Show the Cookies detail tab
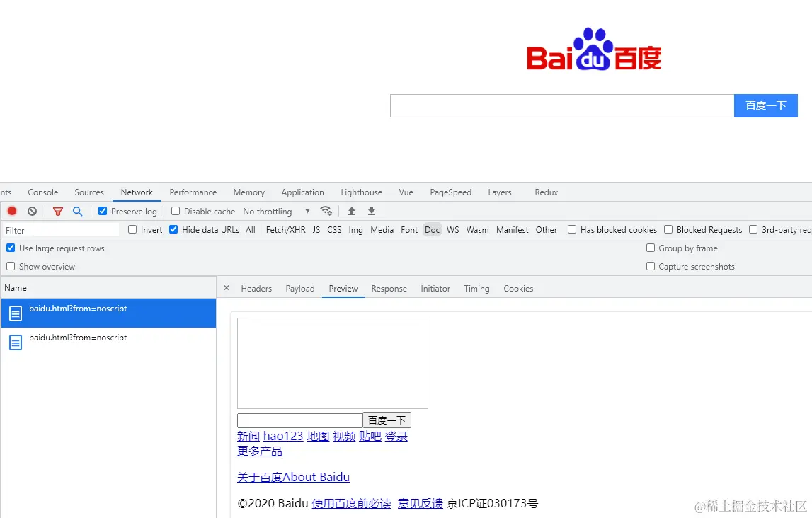Image resolution: width=812 pixels, height=518 pixels. (518, 288)
